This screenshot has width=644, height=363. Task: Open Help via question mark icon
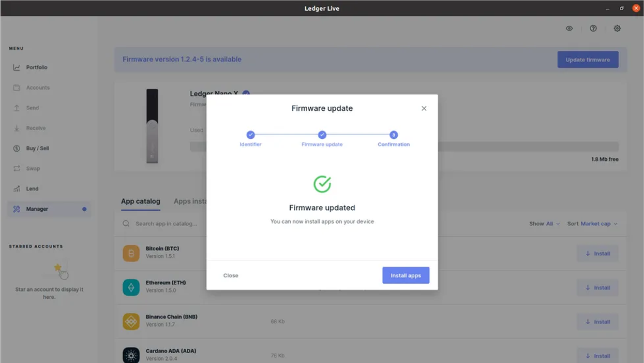[x=593, y=28]
